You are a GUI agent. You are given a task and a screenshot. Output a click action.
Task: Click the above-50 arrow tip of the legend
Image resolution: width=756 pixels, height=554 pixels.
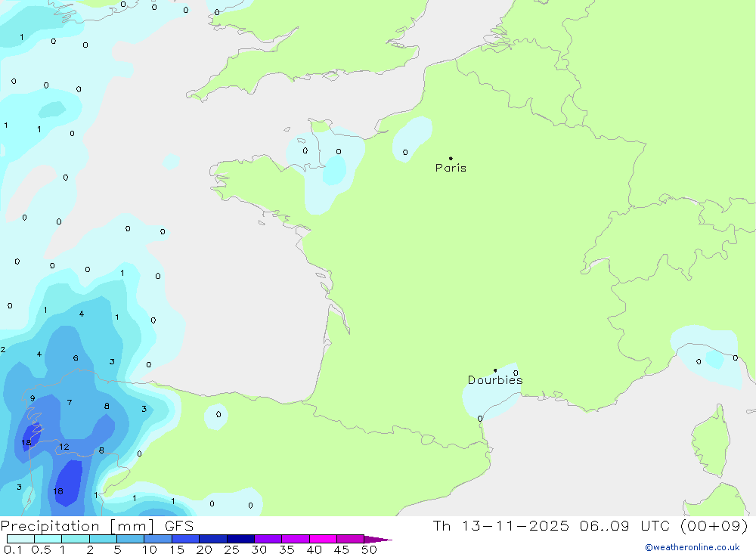[379, 539]
